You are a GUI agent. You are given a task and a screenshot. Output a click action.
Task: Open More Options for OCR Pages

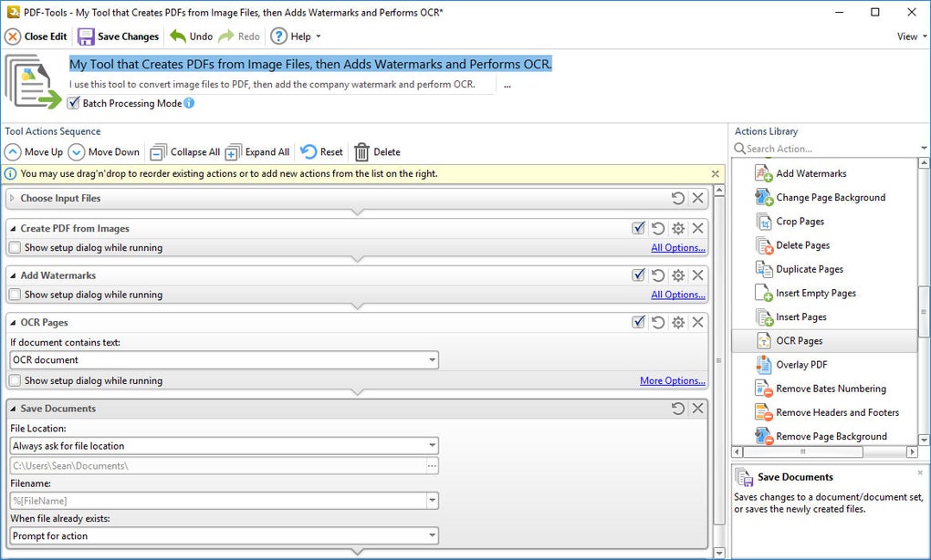point(673,380)
